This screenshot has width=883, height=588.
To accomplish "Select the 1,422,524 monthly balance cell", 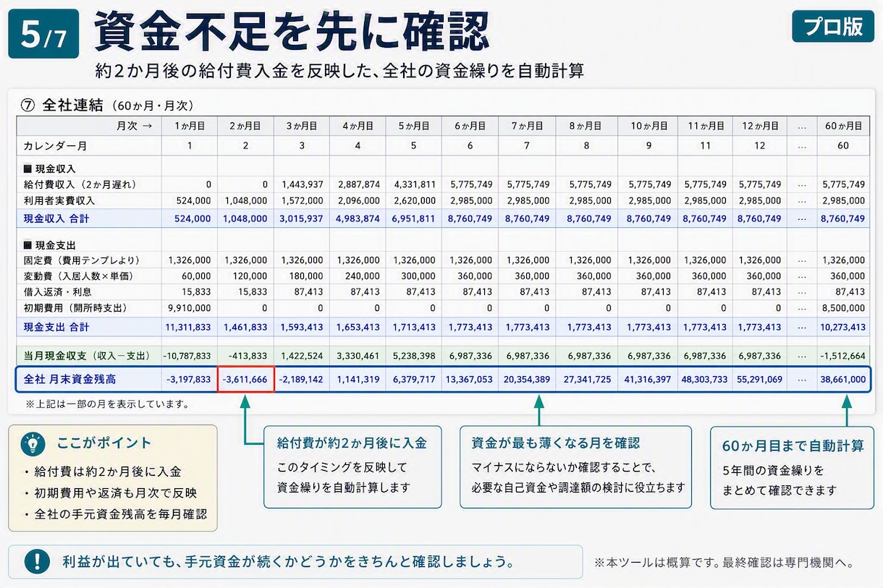I will (302, 356).
